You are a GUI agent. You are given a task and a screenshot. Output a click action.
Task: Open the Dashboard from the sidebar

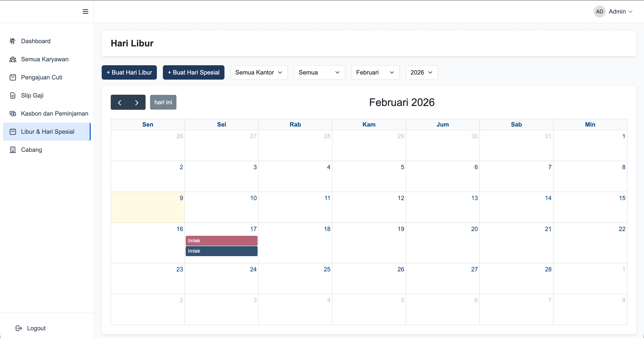pos(13,41)
